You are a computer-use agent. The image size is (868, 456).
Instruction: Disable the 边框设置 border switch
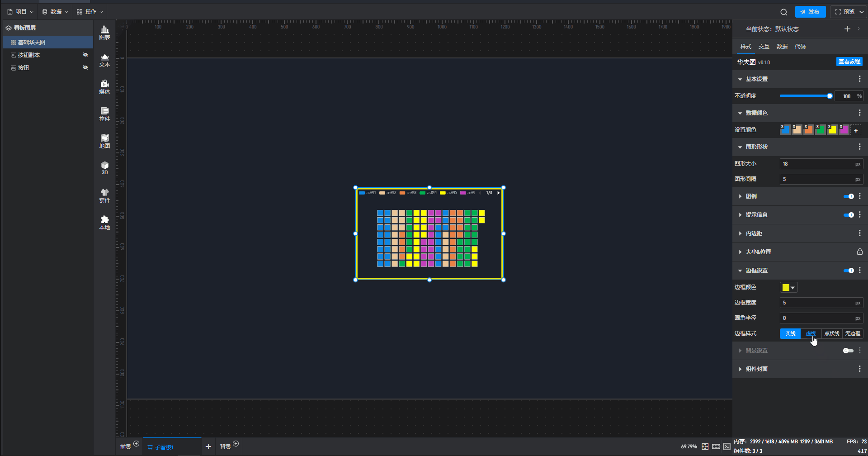pos(849,271)
